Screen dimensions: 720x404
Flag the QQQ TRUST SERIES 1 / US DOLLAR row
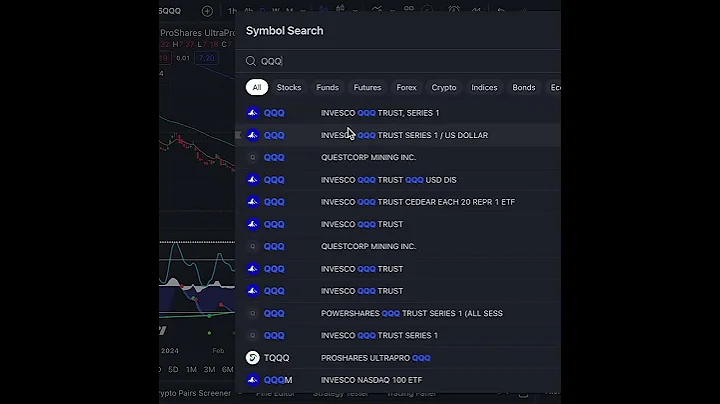click(238, 135)
